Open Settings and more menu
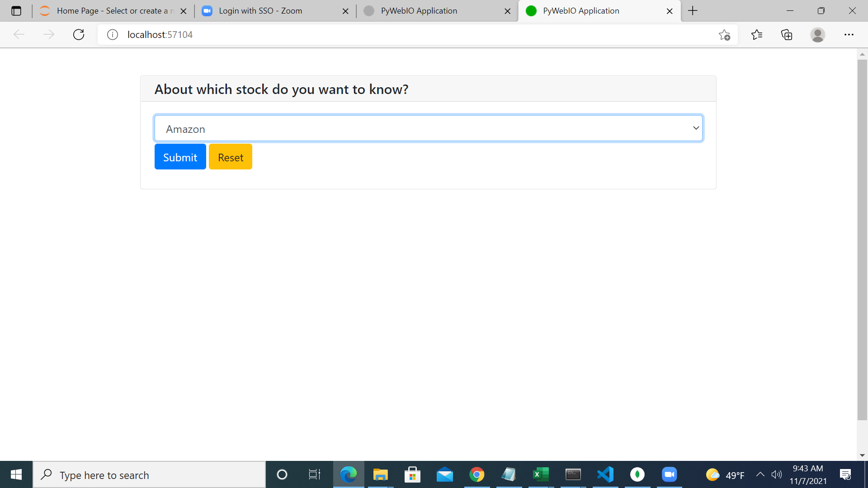Viewport: 868px width, 488px height. [849, 35]
